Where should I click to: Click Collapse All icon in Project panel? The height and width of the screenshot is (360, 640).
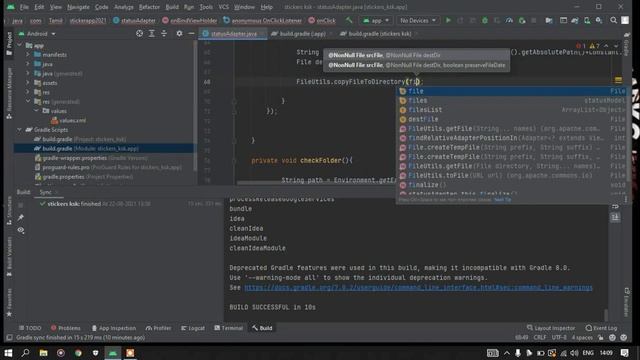[164, 33]
